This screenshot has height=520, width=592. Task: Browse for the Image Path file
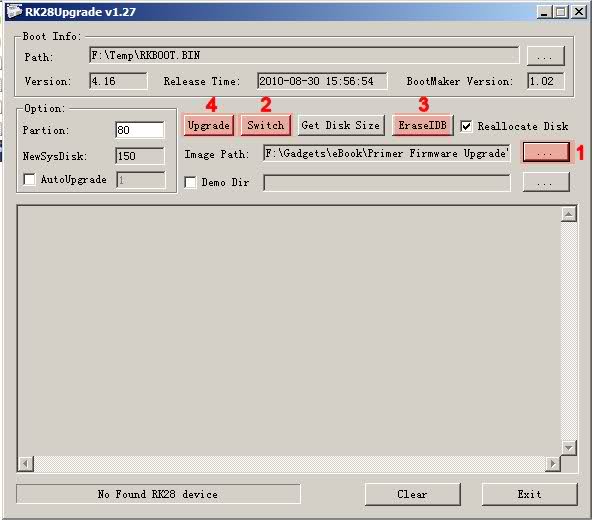click(546, 152)
